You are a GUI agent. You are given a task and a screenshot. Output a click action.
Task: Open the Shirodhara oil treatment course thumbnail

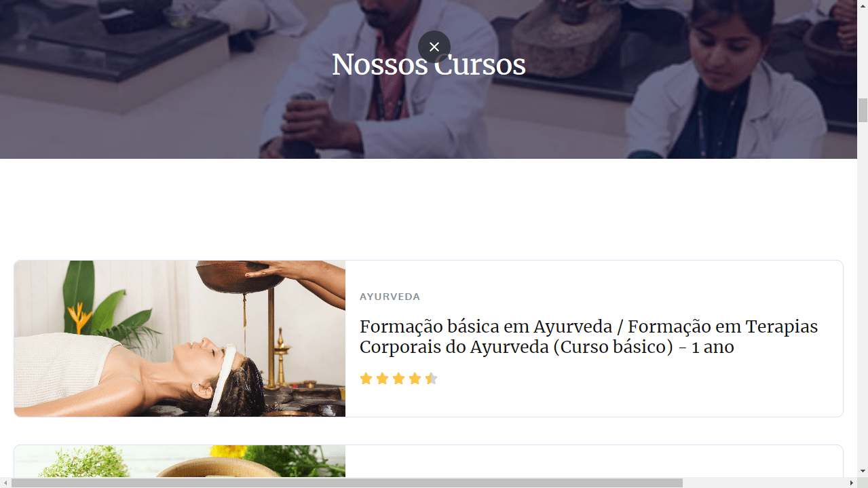(180, 339)
